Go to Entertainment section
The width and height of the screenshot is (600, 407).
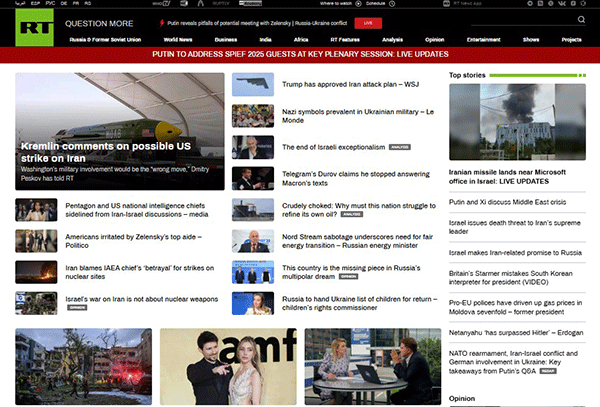(484, 39)
